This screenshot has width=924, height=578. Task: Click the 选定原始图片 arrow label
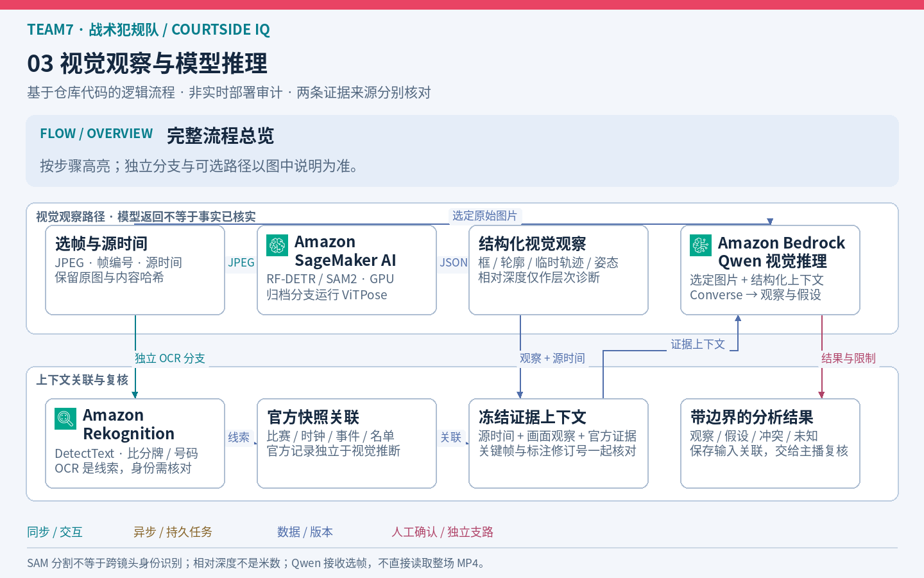coord(484,216)
